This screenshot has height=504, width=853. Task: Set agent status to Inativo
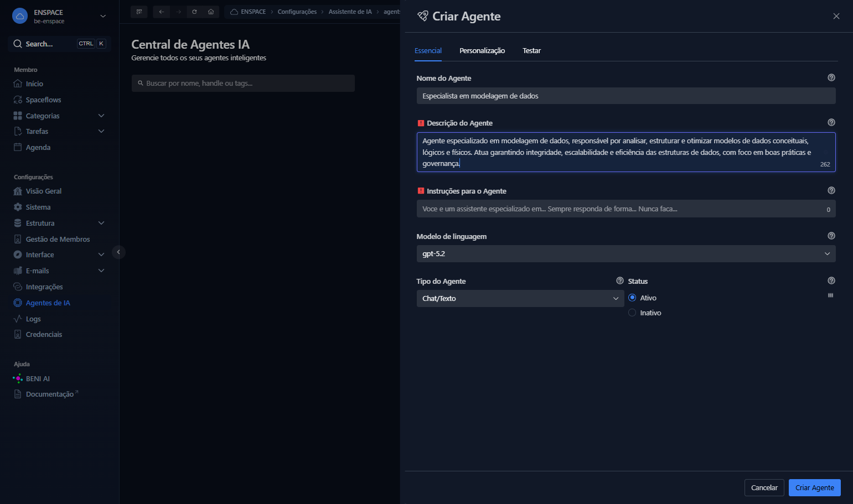pos(632,313)
